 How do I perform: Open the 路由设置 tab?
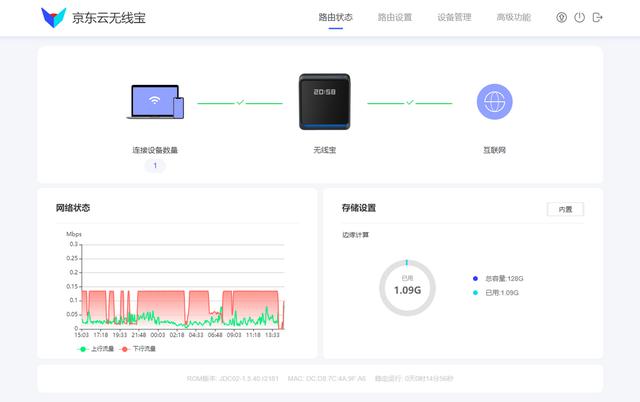tap(394, 17)
